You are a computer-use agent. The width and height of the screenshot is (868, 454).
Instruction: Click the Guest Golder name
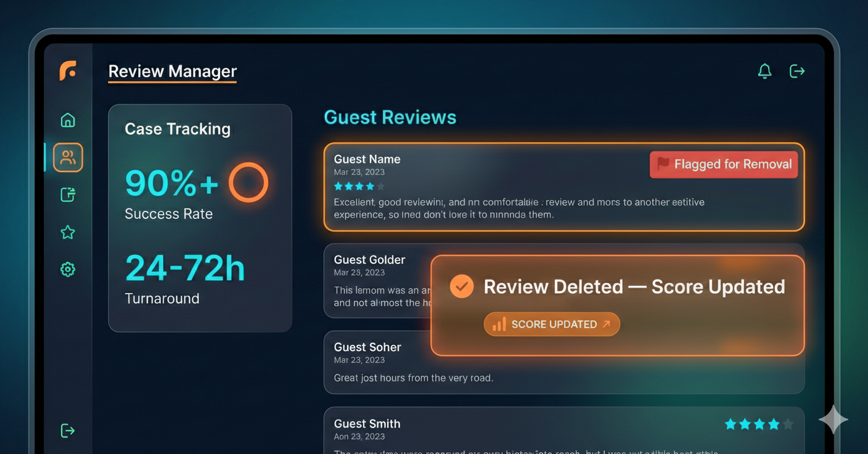(369, 260)
